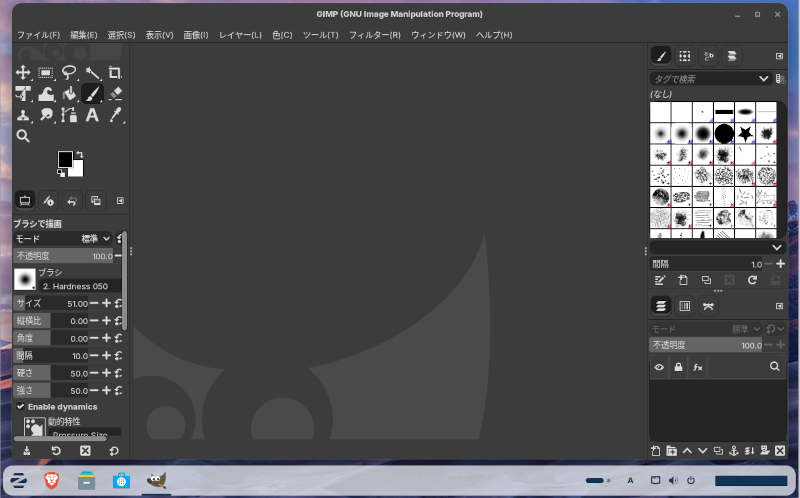Select the star-shaped brush thumbnail
800x498 pixels.
pyautogui.click(x=745, y=133)
